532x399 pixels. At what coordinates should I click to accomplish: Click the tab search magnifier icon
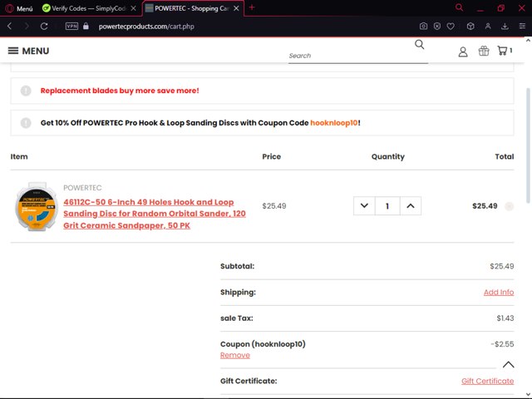pos(459,7)
